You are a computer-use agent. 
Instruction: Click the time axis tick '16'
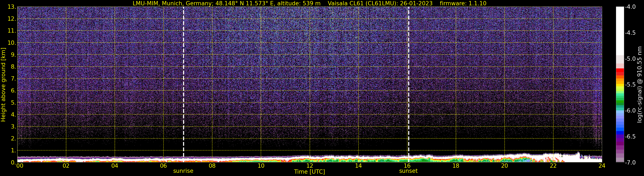pyautogui.click(x=407, y=166)
